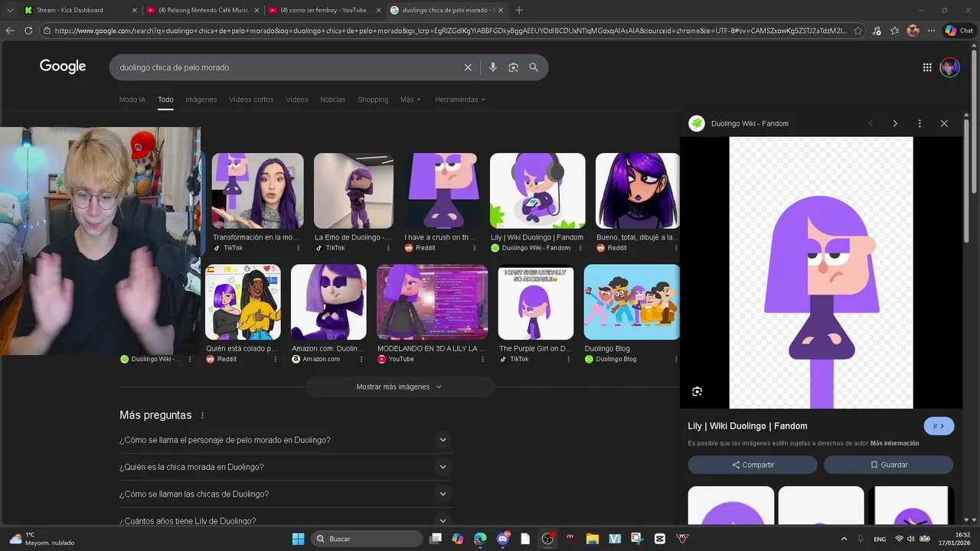
Task: Open three-dot options in image preview panel
Action: point(920,123)
